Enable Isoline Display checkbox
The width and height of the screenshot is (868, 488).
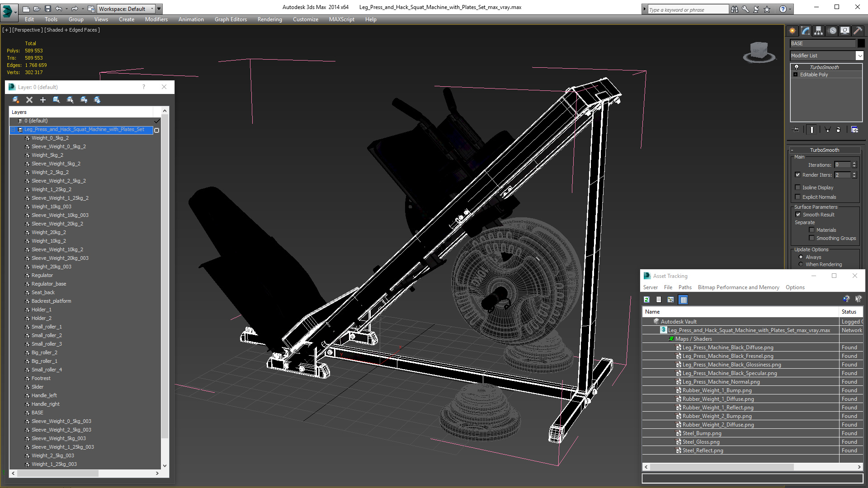pyautogui.click(x=798, y=188)
